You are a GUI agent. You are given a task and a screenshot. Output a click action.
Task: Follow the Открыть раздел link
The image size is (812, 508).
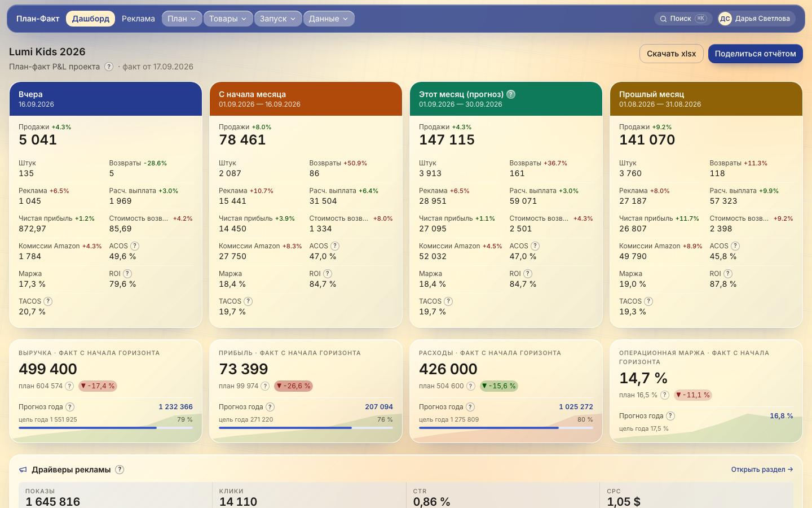tap(762, 470)
